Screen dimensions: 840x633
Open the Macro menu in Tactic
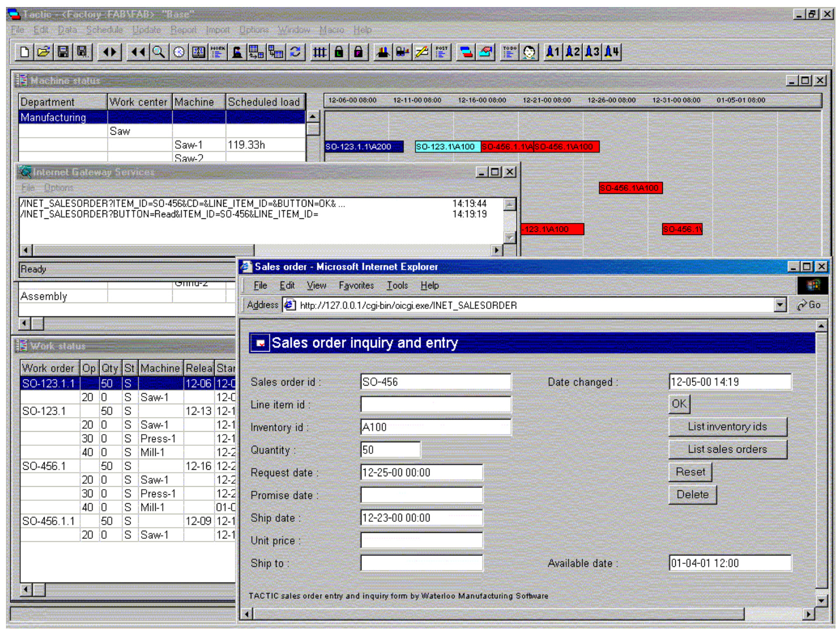coord(331,30)
